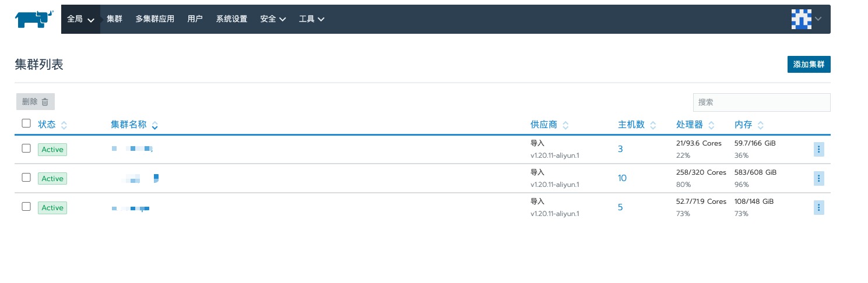This screenshot has height=283, width=868.
Task: Select the checkbox for the 10-host cluster
Action: (26, 178)
